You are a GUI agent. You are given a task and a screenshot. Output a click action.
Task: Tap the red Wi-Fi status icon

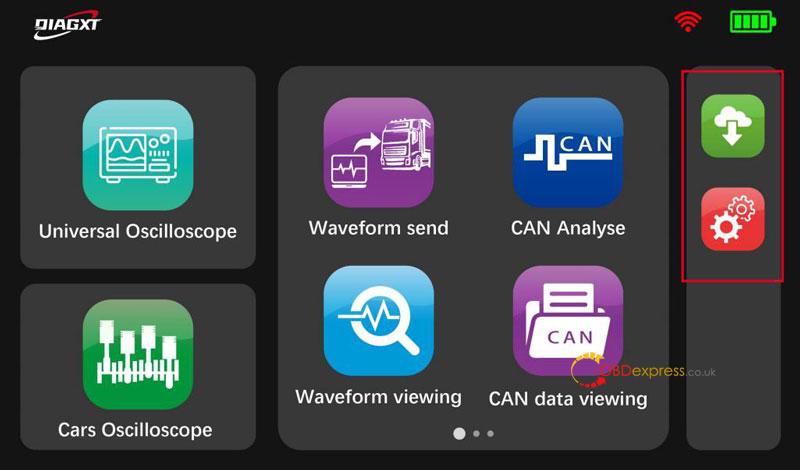pyautogui.click(x=688, y=21)
